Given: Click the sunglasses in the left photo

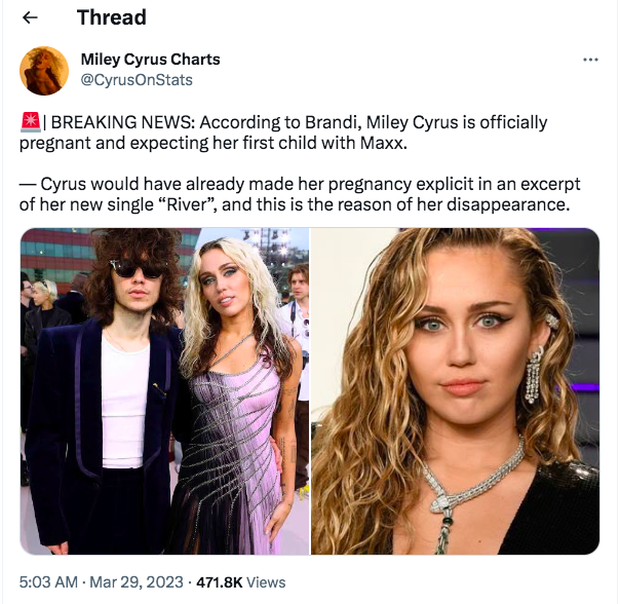Looking at the screenshot, I should [136, 267].
